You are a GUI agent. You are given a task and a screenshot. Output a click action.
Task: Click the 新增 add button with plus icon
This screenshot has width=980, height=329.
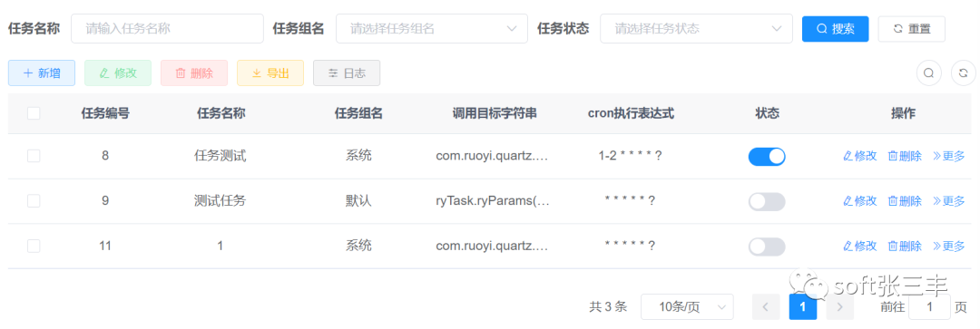[x=42, y=73]
